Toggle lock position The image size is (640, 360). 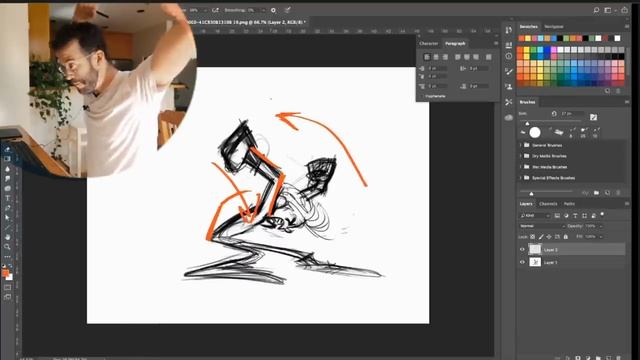(x=549, y=237)
